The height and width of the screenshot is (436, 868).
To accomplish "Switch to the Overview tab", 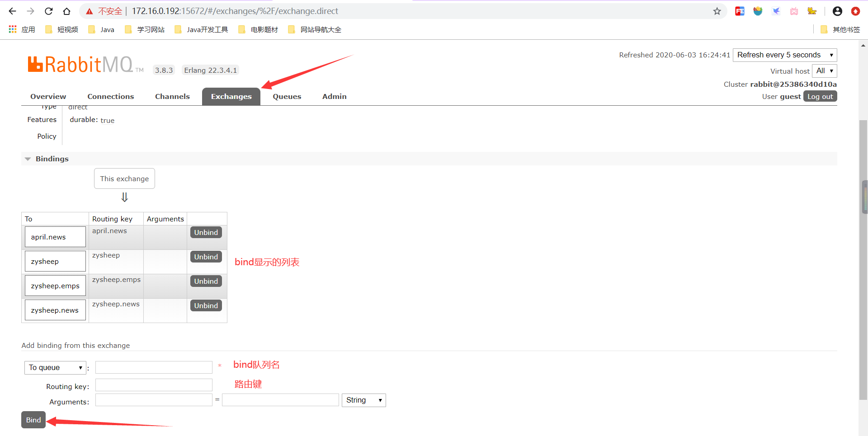I will coord(48,97).
